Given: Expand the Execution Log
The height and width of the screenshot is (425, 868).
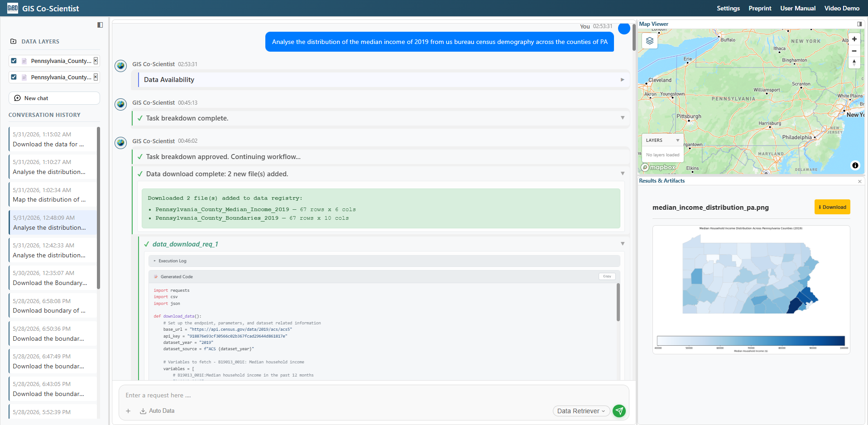Looking at the screenshot, I should click(x=384, y=261).
